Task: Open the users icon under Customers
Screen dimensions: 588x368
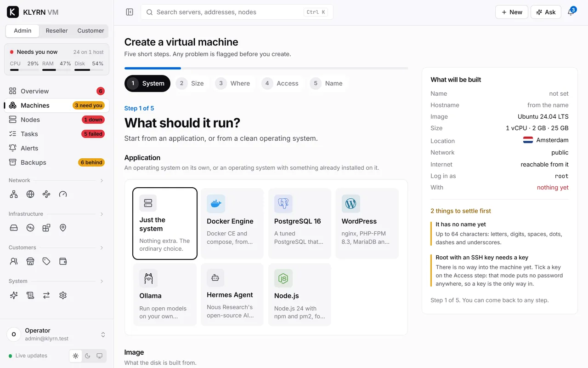Action: point(14,261)
